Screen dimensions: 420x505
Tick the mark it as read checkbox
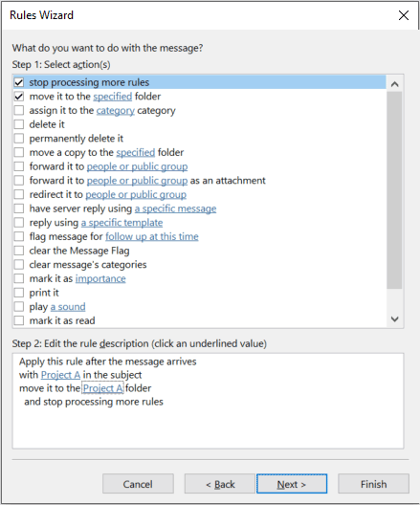pos(19,320)
